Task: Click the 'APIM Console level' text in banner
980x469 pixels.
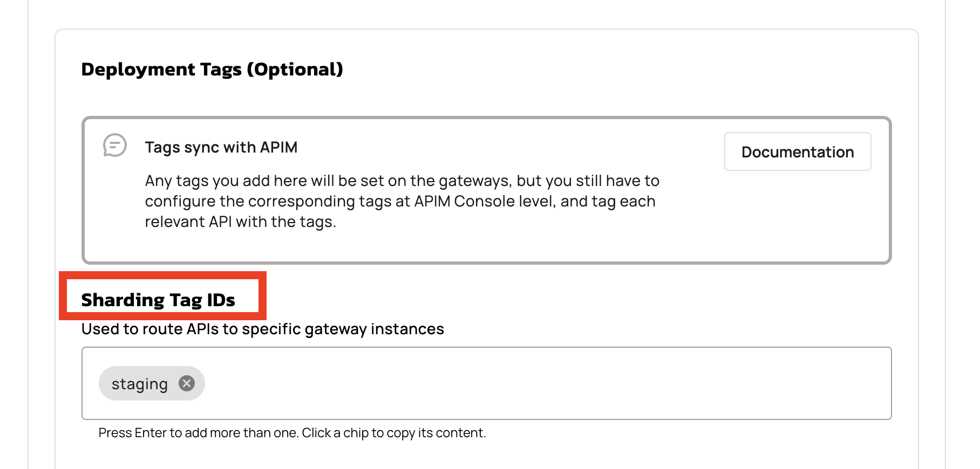Action: click(x=485, y=201)
